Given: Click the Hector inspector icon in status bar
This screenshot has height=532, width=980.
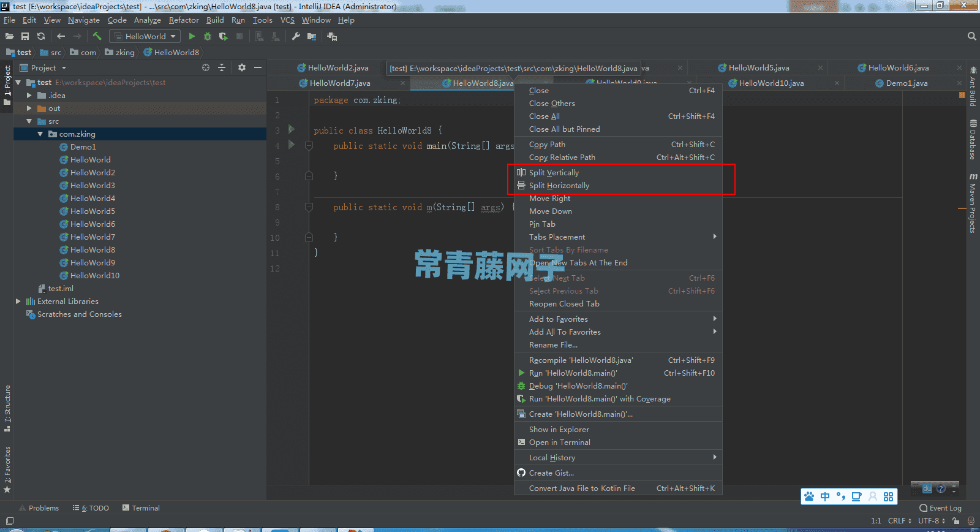Looking at the screenshot, I should coord(971,520).
